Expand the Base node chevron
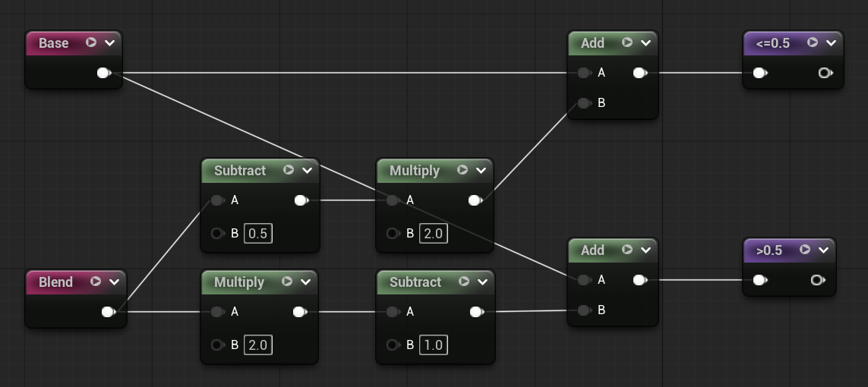The width and height of the screenshot is (868, 387). [109, 43]
